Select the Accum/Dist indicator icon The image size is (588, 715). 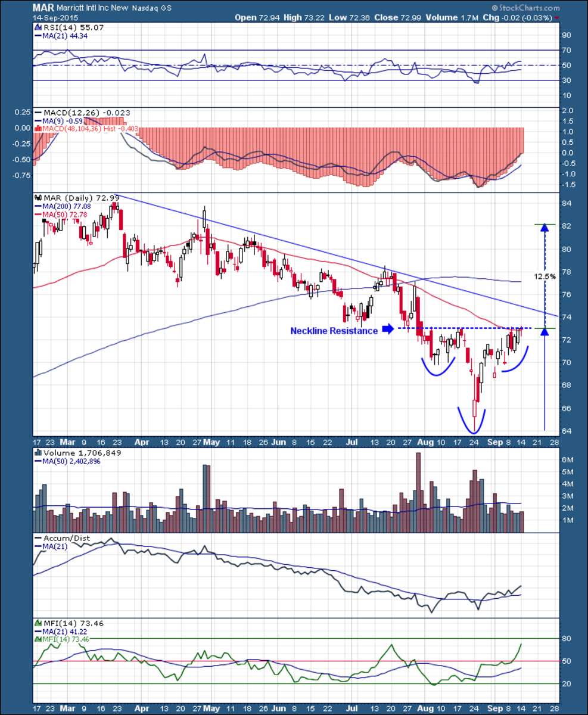[x=37, y=537]
